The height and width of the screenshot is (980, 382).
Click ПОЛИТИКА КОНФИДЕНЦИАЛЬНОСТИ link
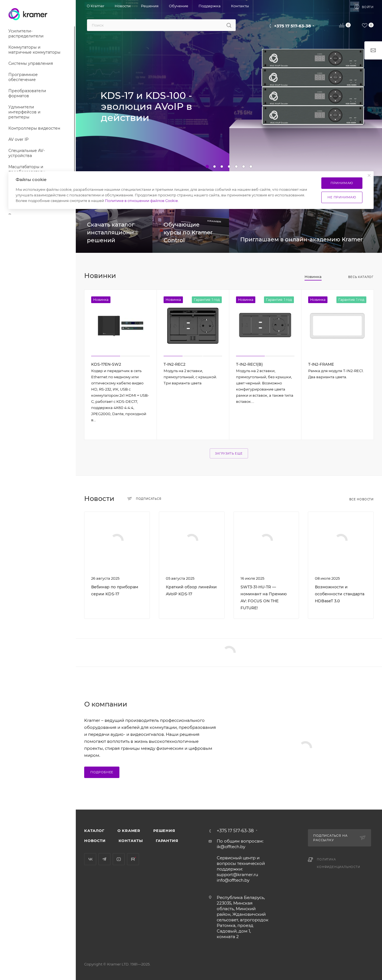point(338,863)
